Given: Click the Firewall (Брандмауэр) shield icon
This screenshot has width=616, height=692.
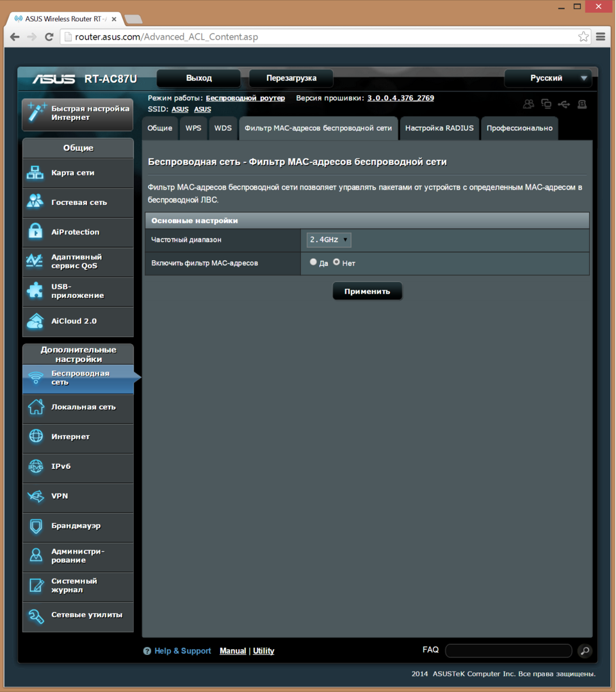Looking at the screenshot, I should coord(35,526).
